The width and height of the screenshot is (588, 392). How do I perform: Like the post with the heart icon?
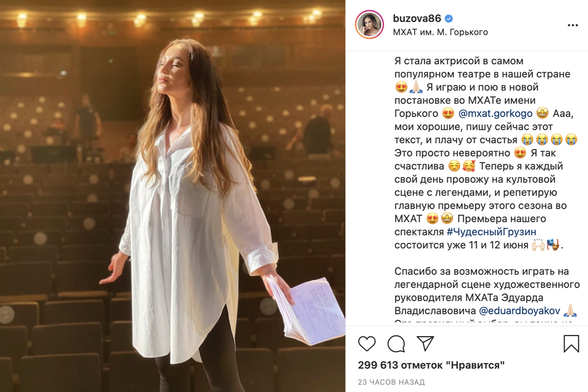coord(367,343)
